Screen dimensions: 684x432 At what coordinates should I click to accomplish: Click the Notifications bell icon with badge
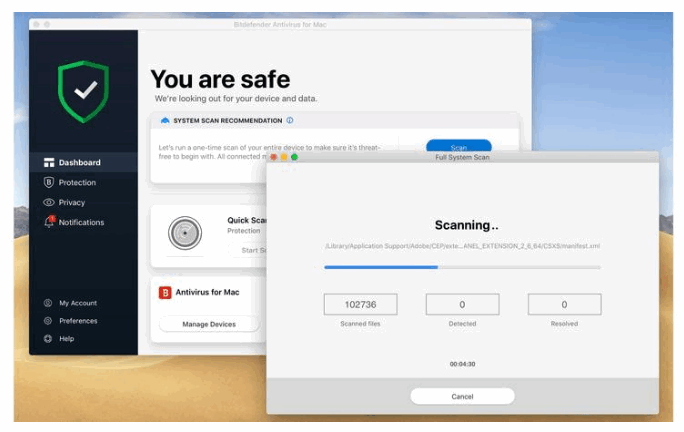(x=49, y=222)
